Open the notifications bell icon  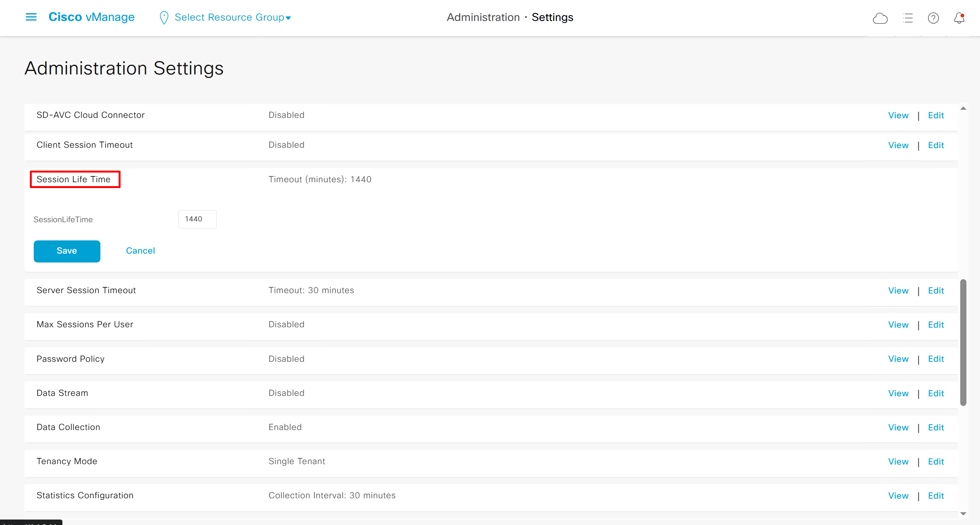click(x=959, y=18)
